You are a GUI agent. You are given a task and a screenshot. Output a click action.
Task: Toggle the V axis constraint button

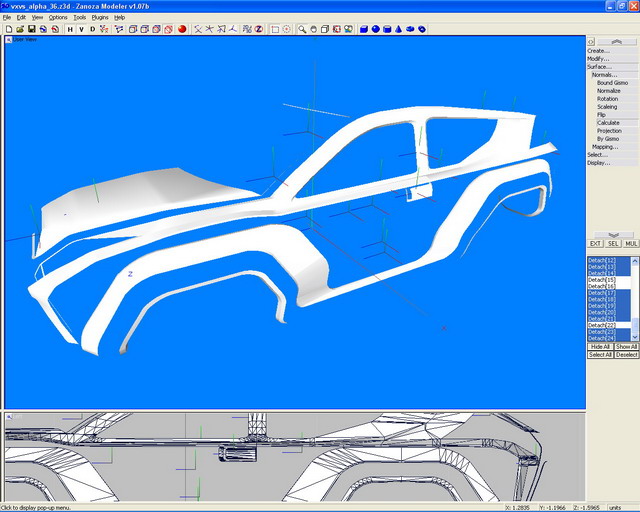[x=81, y=29]
